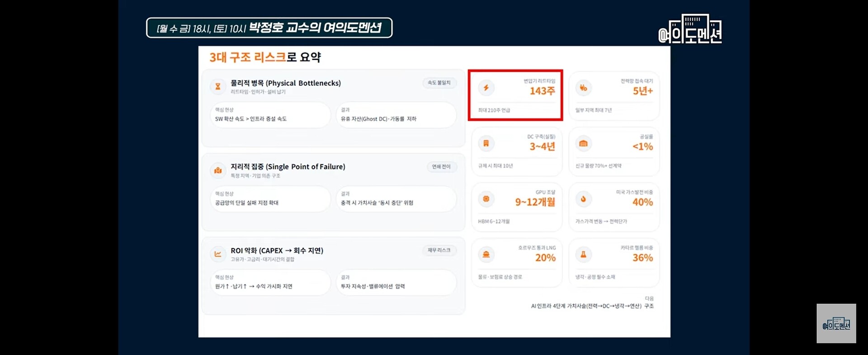Image resolution: width=868 pixels, height=355 pixels.
Task: Click the flame icon beside 40%
Action: tap(583, 199)
